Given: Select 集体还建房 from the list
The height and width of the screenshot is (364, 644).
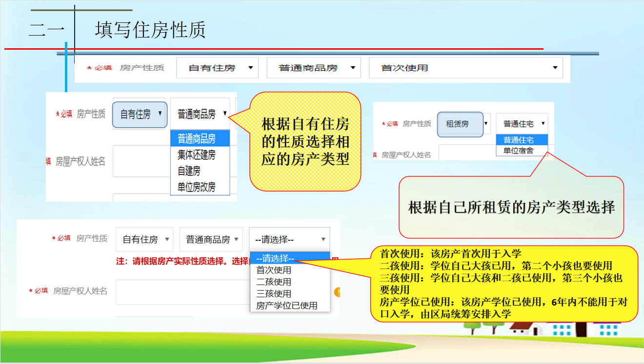Looking at the screenshot, I should 196,155.
